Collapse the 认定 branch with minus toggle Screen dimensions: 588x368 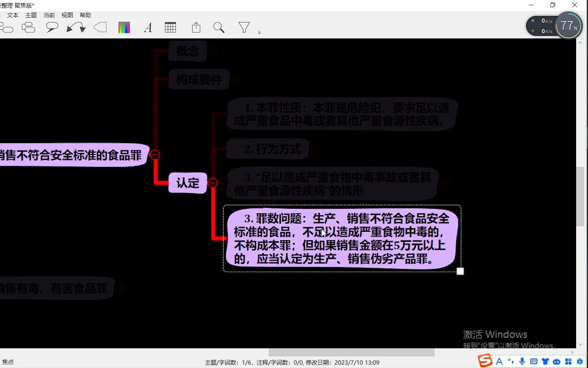(x=213, y=183)
